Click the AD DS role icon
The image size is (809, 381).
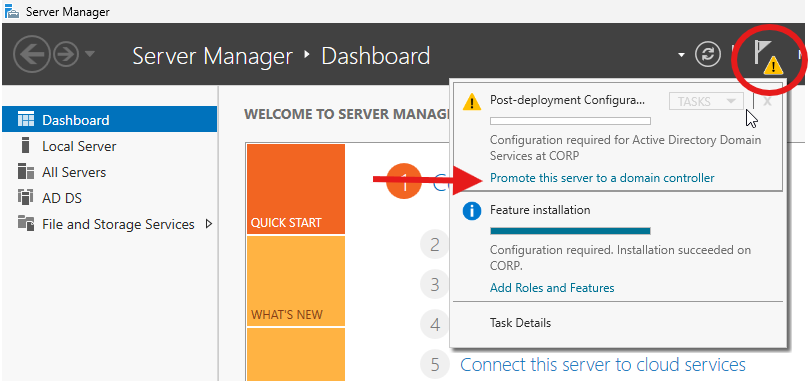25,197
